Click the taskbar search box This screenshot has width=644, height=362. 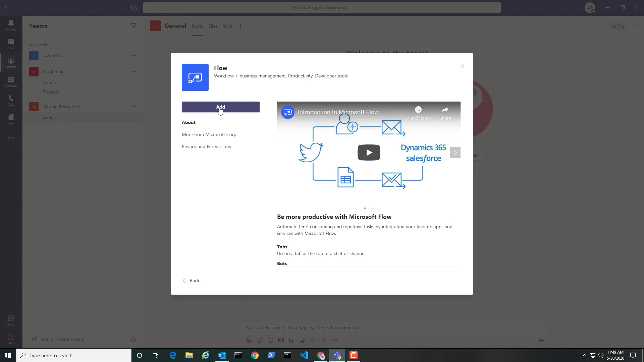[74, 355]
